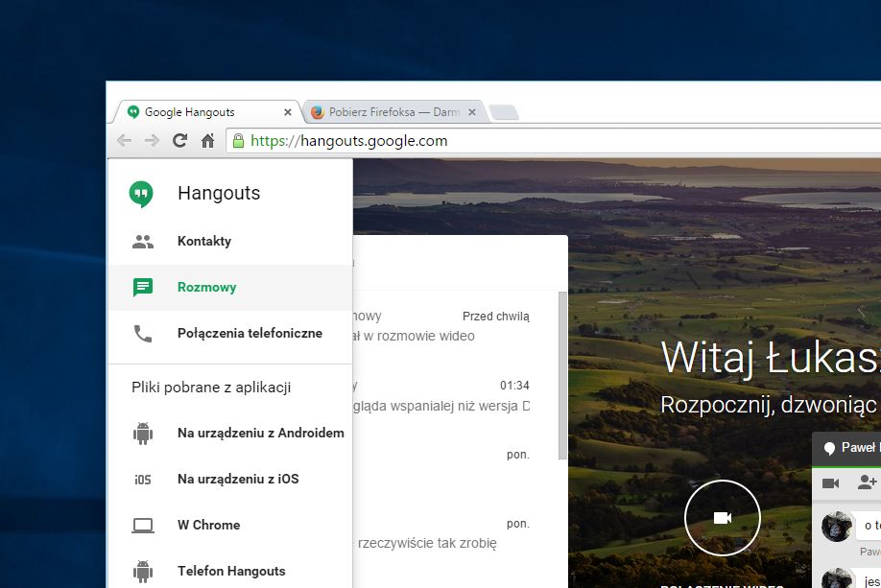Click Android robot icon beside Na urządzeniu z Androidem
Image resolution: width=881 pixels, height=588 pixels.
point(143,434)
